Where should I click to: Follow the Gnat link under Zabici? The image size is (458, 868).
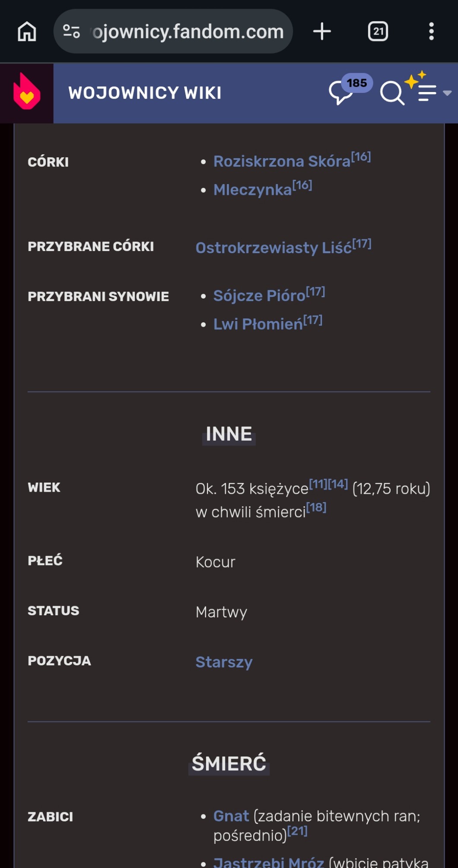tap(231, 816)
